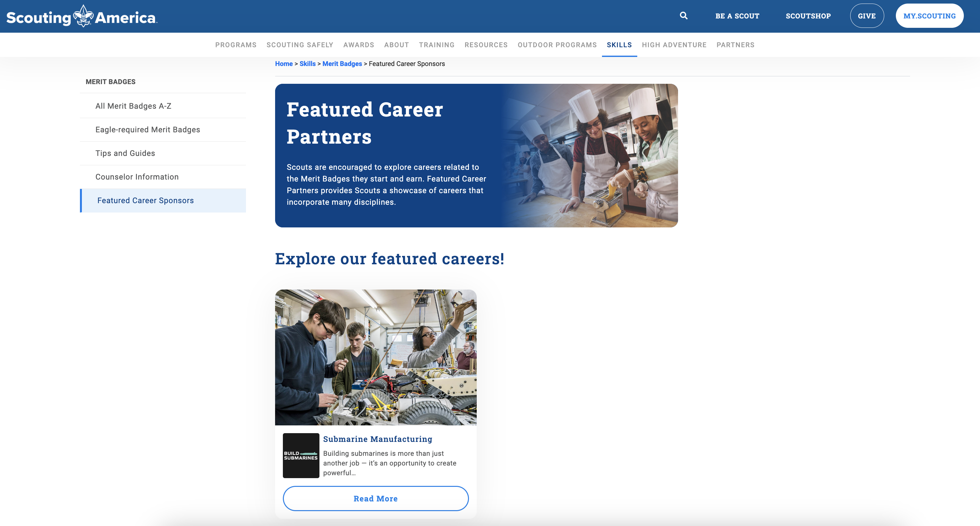The image size is (980, 526).
Task: Click "Featured Career Sponsors" breadcrumb text
Action: click(407, 63)
